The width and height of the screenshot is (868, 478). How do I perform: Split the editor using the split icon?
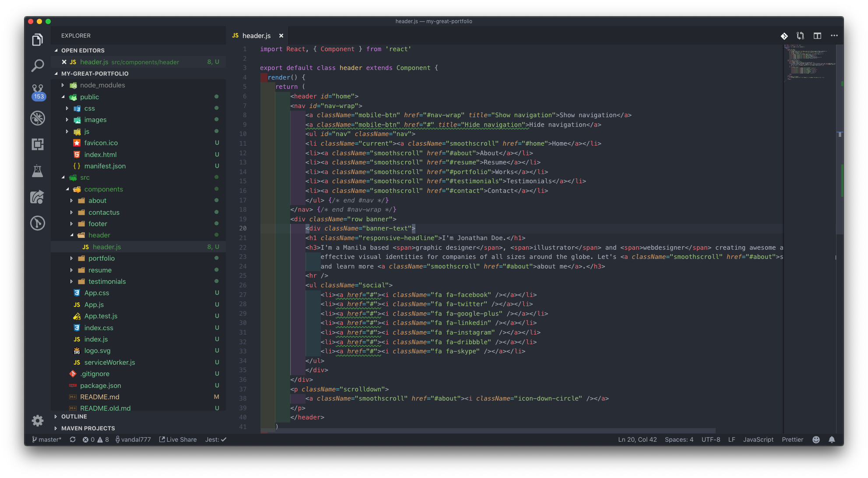point(817,36)
